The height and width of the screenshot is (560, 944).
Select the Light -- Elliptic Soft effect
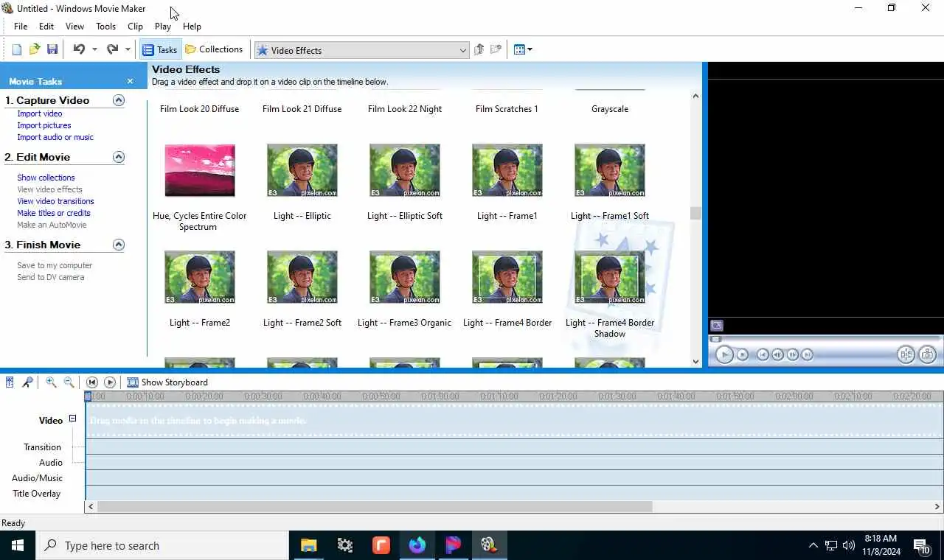click(x=405, y=171)
